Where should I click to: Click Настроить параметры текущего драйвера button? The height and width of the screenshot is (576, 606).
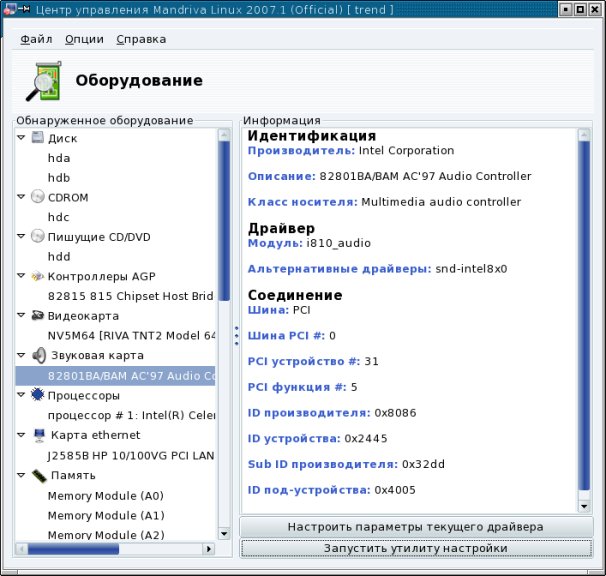click(x=416, y=527)
